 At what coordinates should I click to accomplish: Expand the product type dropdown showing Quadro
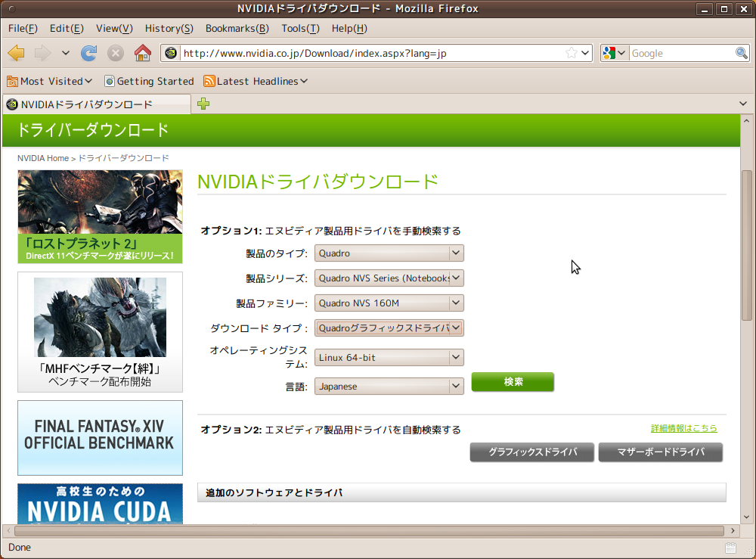click(x=389, y=253)
